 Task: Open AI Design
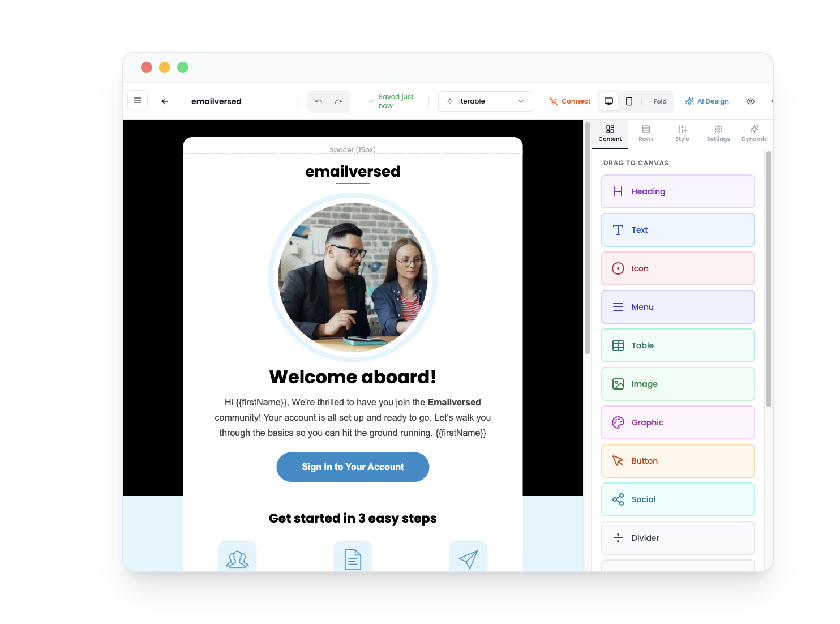707,101
